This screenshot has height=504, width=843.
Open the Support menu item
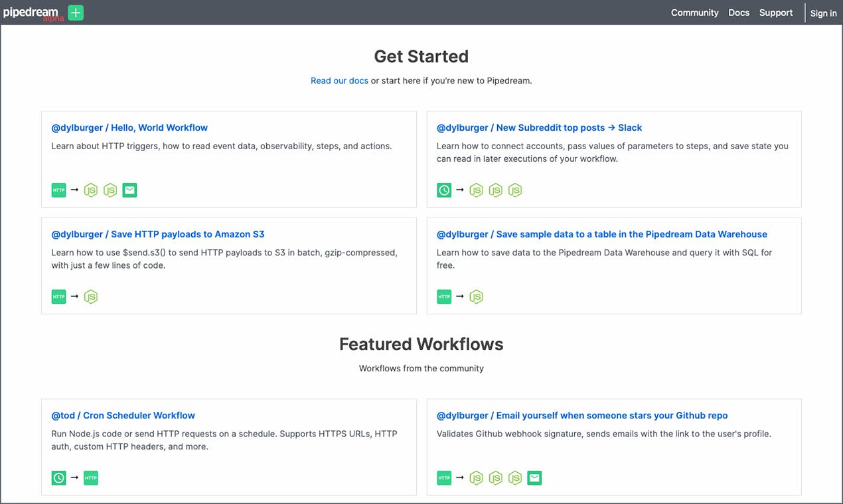pyautogui.click(x=776, y=13)
